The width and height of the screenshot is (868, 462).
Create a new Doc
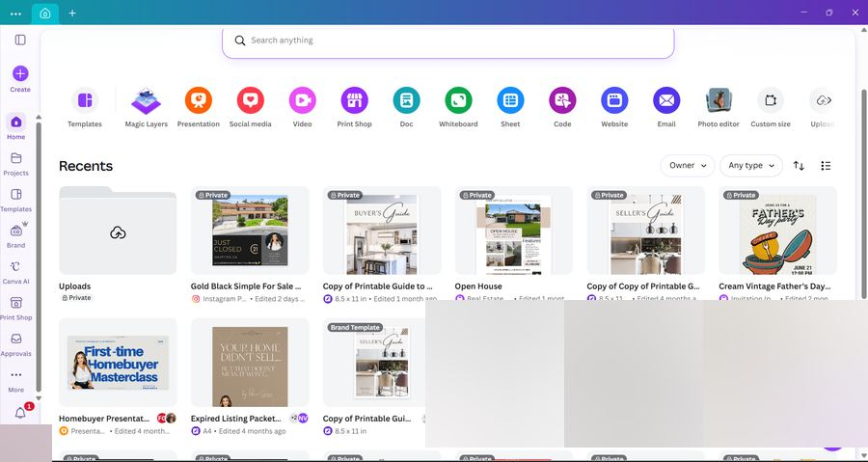[406, 100]
